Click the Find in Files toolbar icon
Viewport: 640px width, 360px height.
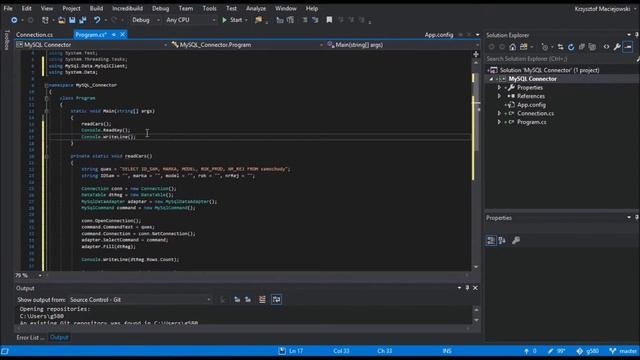tap(258, 20)
